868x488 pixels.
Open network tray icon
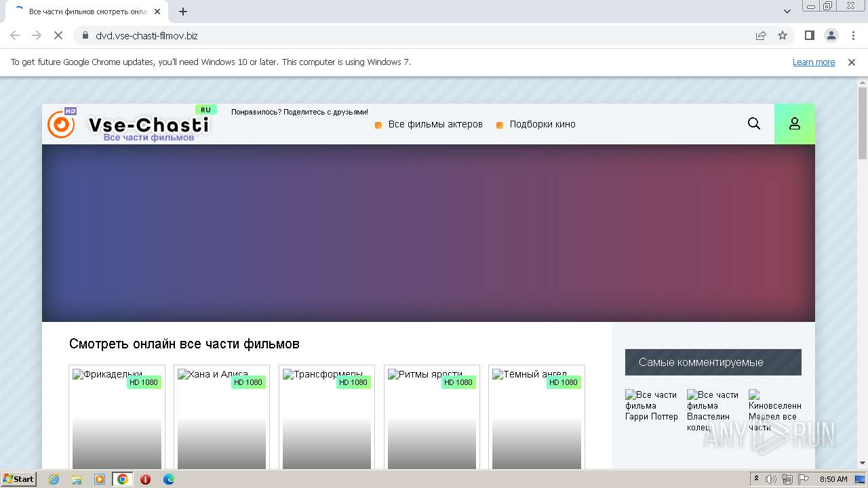coord(787,479)
